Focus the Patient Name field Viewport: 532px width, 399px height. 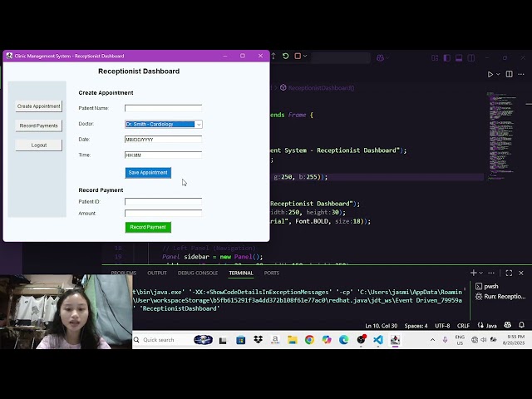point(163,108)
